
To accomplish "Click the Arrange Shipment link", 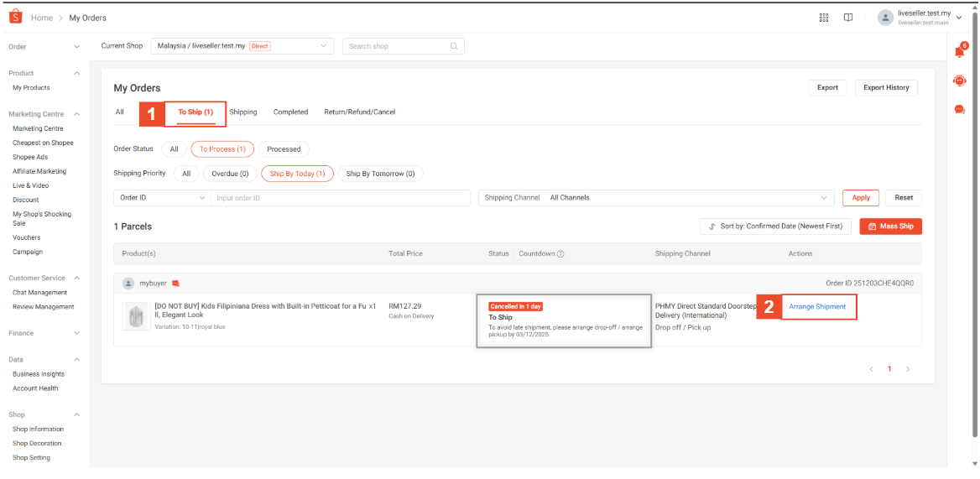I will coord(817,307).
